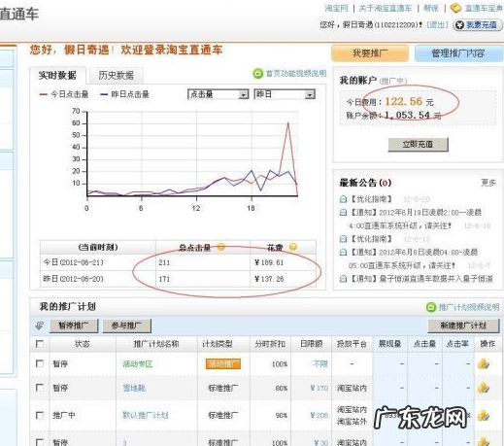Image resolution: width=504 pixels, height=446 pixels.
Task: Click the arrow icon left of 暂停推广
Action: click(39, 326)
